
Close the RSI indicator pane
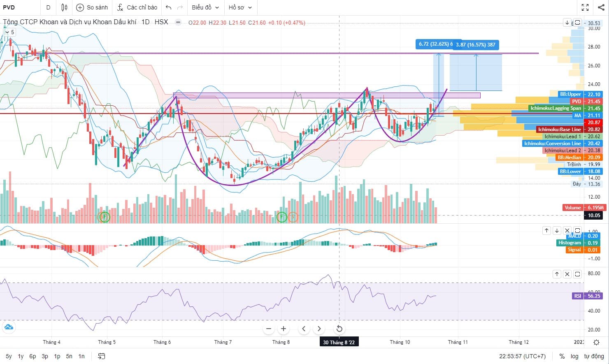[x=567, y=274]
